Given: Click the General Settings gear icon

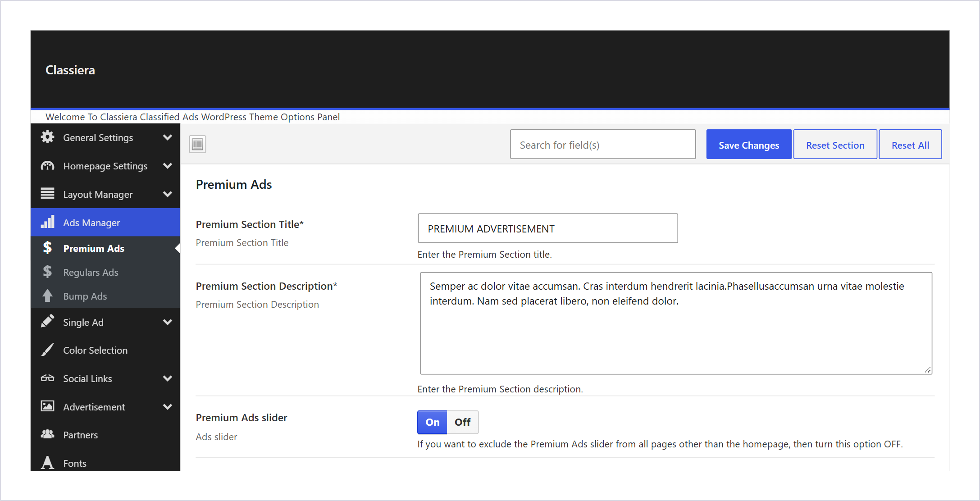Looking at the screenshot, I should pos(47,137).
